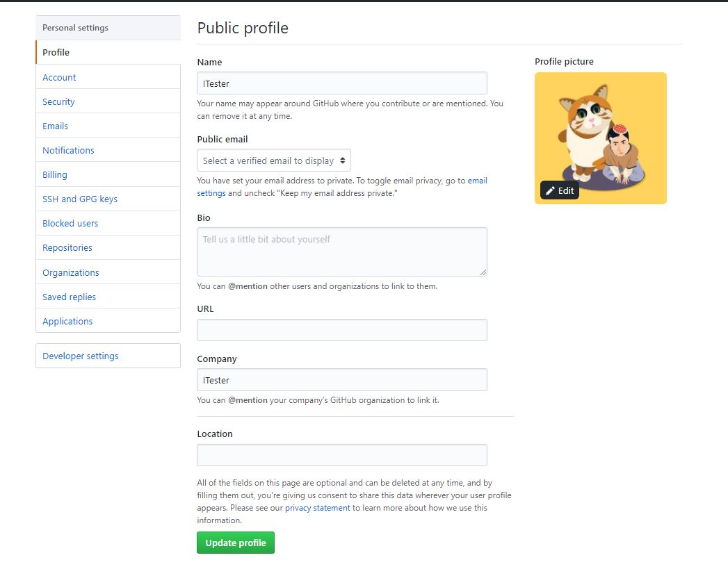Go to Account settings
Image resolution: width=728 pixels, height=569 pixels.
(x=108, y=77)
